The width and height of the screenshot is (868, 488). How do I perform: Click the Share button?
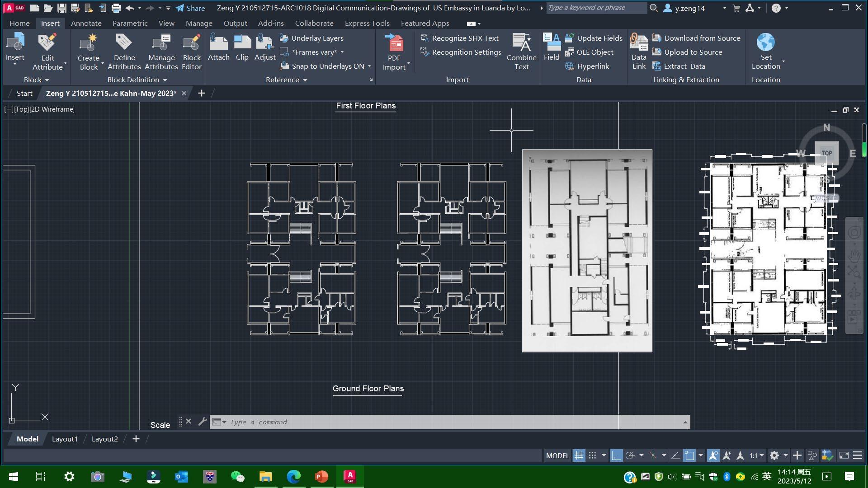coord(190,8)
